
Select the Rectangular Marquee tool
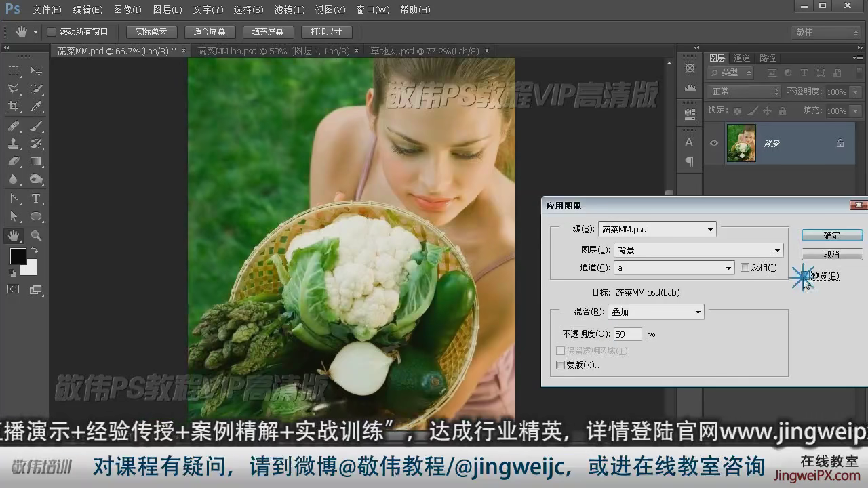14,70
